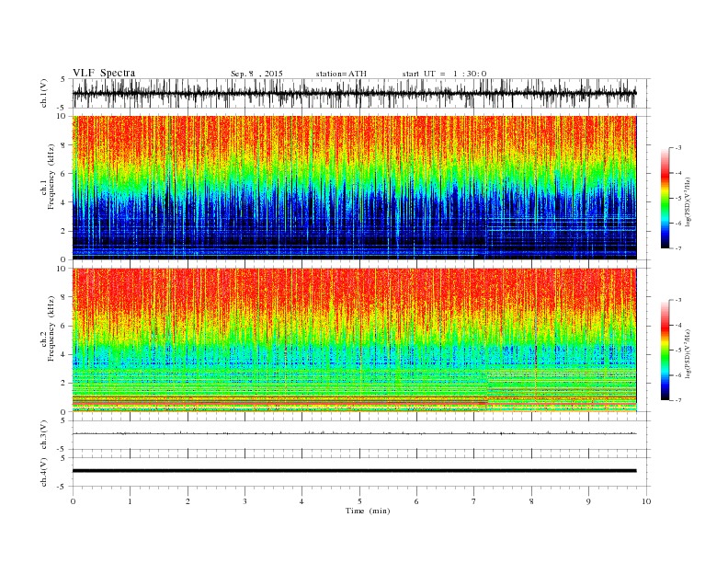Click '-3' on the ch.1 colorbar scale
728x563 pixels.
pos(678,148)
